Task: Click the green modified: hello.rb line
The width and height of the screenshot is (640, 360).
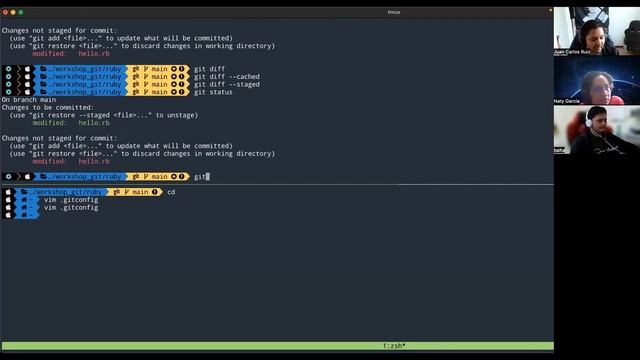Action: pos(71,123)
